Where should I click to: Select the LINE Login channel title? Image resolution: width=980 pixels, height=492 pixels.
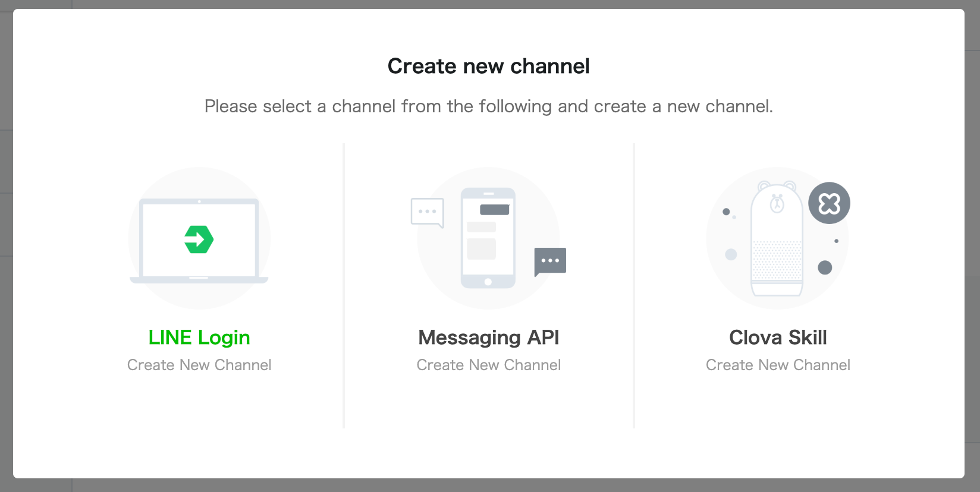point(199,338)
